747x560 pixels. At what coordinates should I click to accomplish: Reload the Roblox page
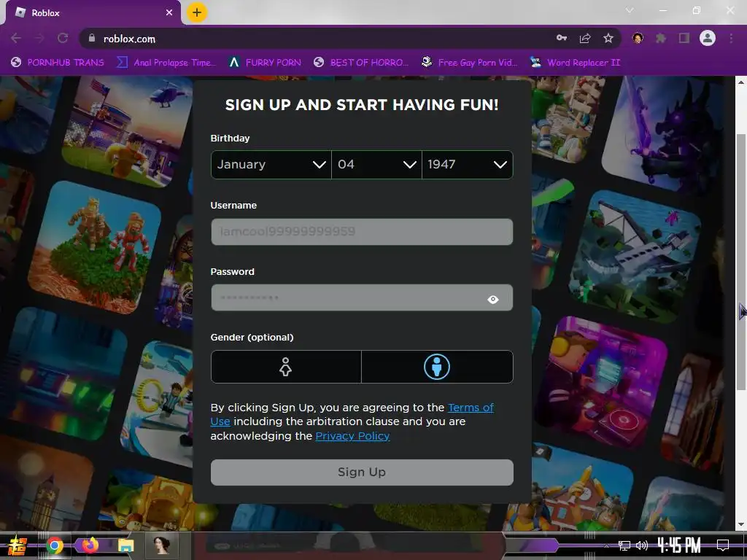point(63,38)
